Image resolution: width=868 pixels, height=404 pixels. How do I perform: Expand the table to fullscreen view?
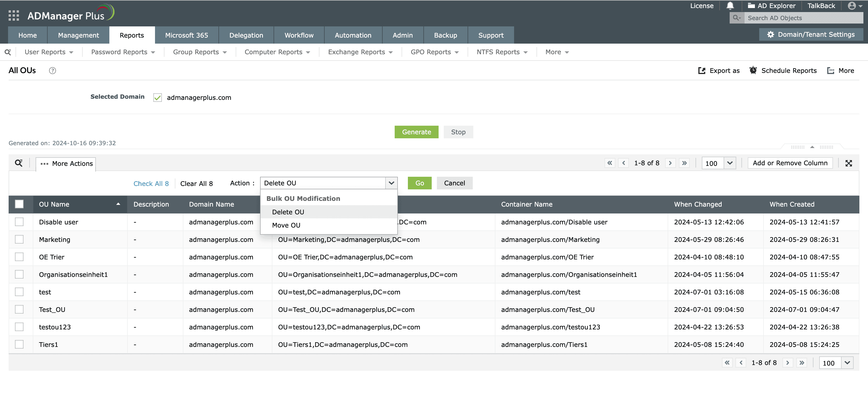[x=849, y=163]
